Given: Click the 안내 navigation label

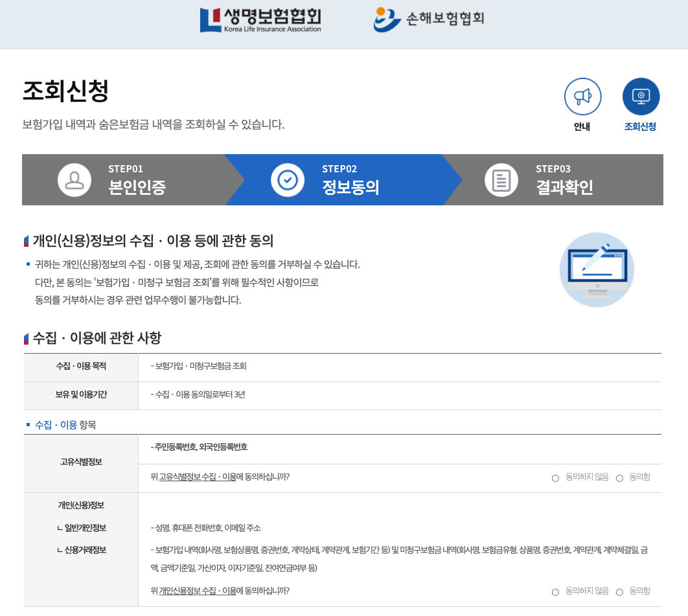Looking at the screenshot, I should click(x=581, y=127).
